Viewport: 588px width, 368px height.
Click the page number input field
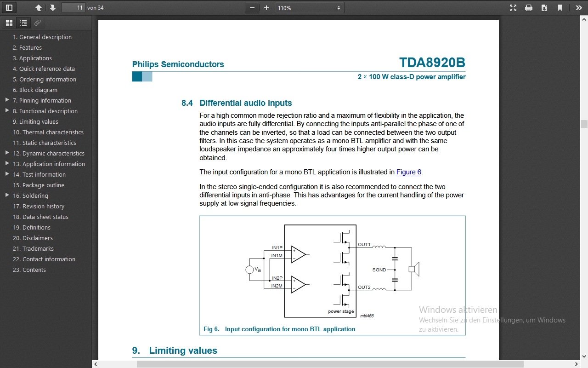pos(73,8)
